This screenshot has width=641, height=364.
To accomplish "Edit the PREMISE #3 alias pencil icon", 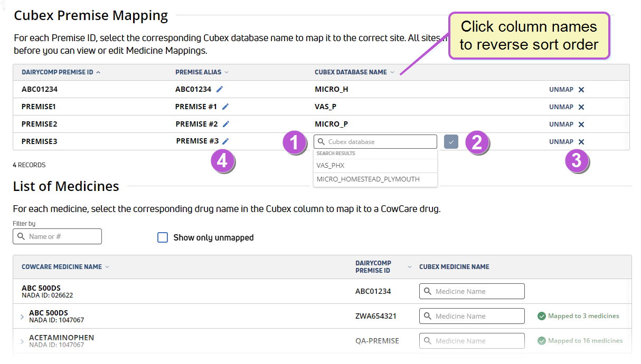I will click(x=226, y=141).
